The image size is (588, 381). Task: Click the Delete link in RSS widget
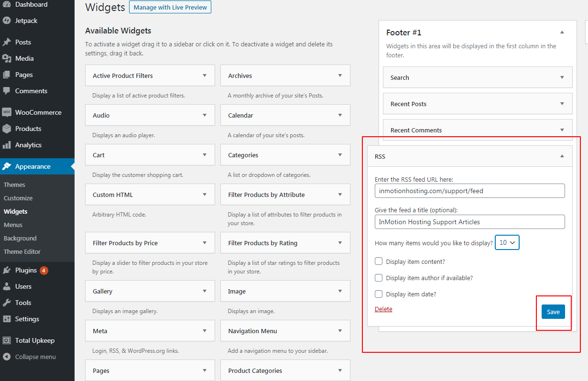point(383,309)
